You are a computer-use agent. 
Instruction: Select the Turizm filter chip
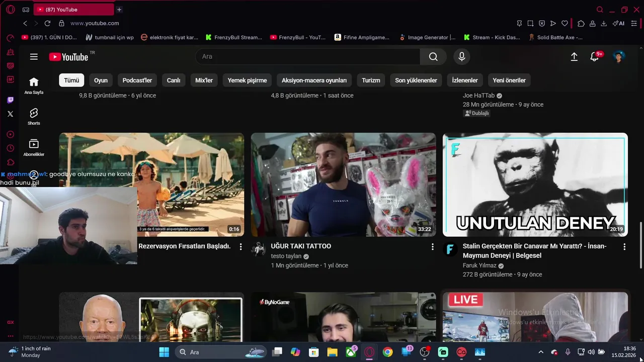(x=371, y=80)
